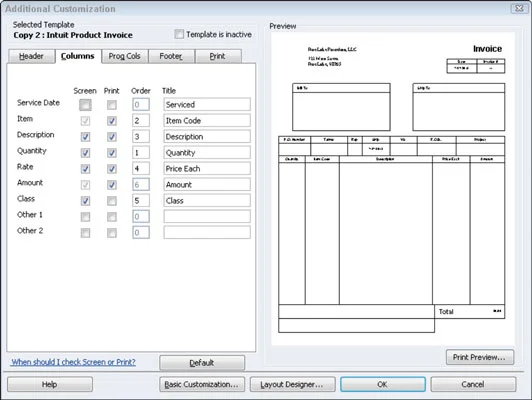Image resolution: width=532 pixels, height=400 pixels.
Task: Check Other 1 Screen checkbox
Action: pos(85,217)
